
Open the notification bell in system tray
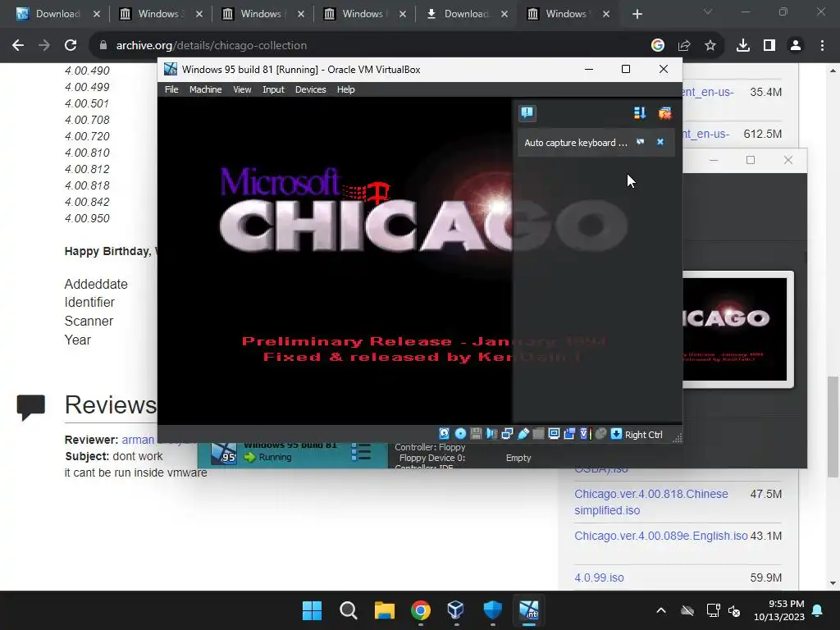click(818, 610)
